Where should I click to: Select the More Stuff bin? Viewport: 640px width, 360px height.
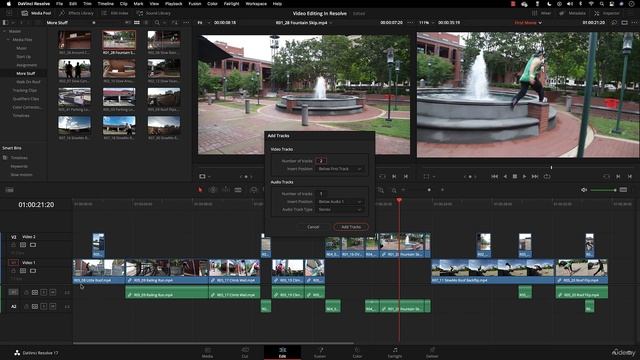coord(26,73)
